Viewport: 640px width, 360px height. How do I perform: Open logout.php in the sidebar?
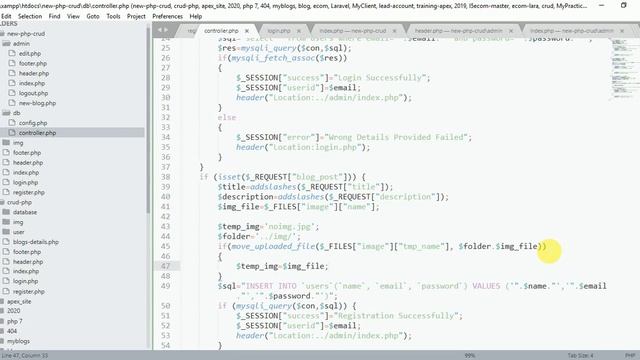(33, 93)
